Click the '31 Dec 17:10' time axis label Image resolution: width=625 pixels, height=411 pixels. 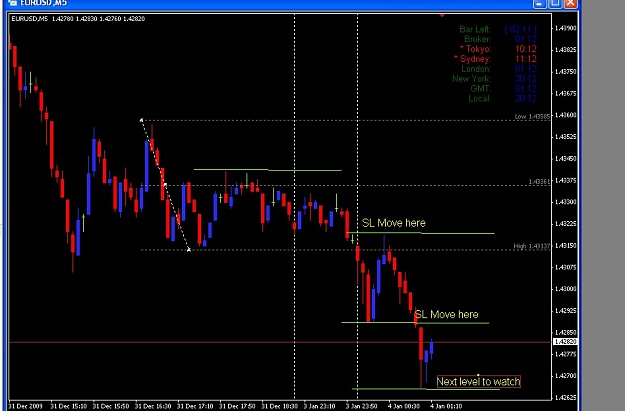click(x=195, y=406)
